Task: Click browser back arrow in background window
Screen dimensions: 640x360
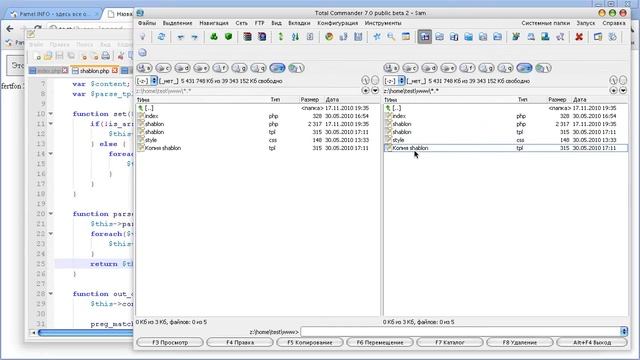Action: pyautogui.click(x=10, y=29)
